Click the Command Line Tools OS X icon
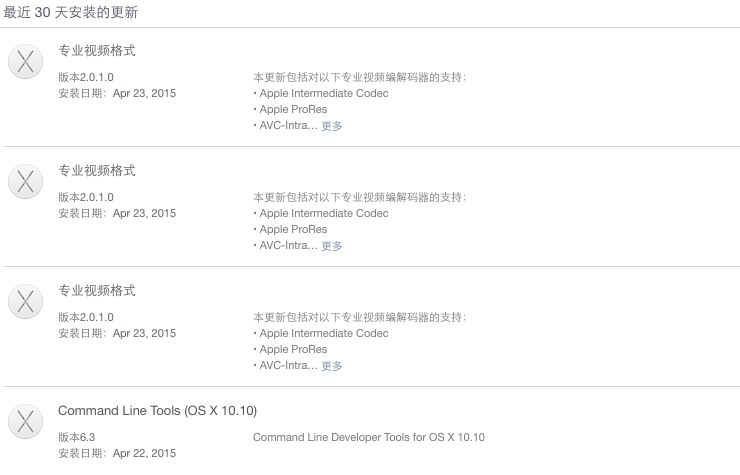Screen dimensions: 740x475 pyautogui.click(x=25, y=421)
